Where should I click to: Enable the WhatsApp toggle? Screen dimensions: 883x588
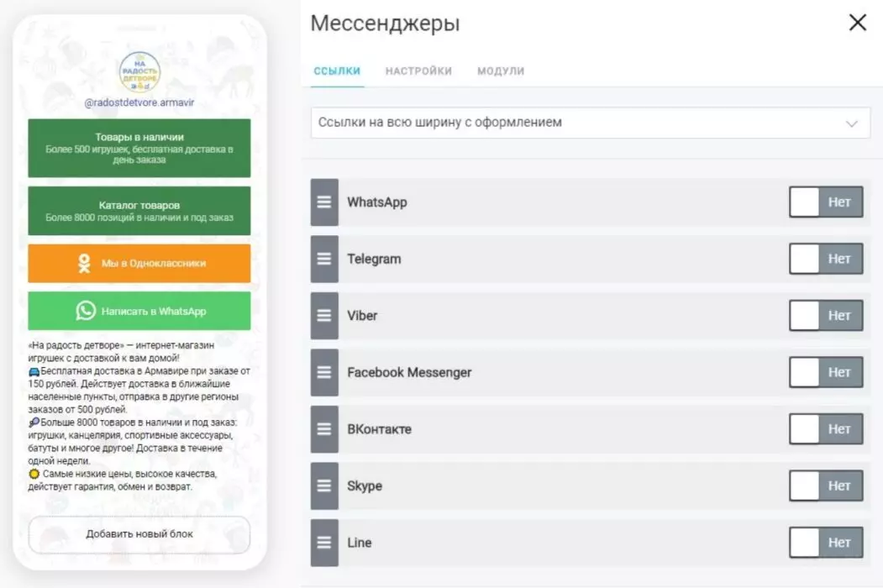click(826, 202)
